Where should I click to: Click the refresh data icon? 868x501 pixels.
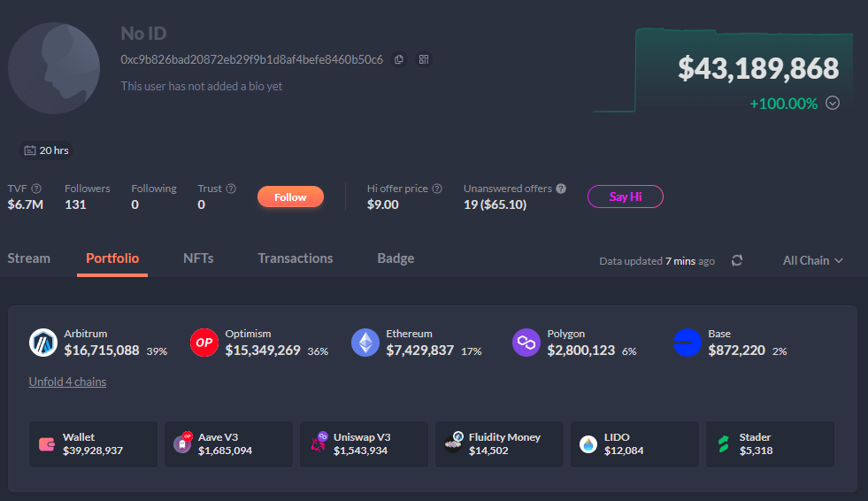(736, 260)
